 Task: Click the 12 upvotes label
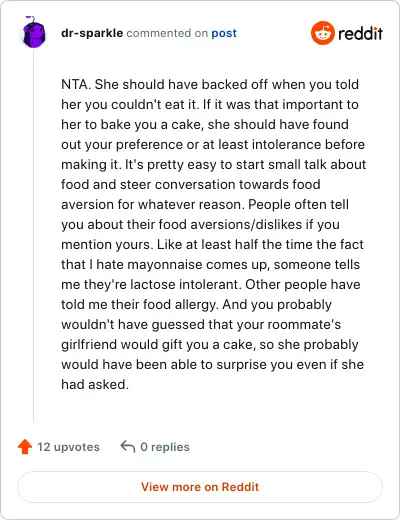pos(68,447)
